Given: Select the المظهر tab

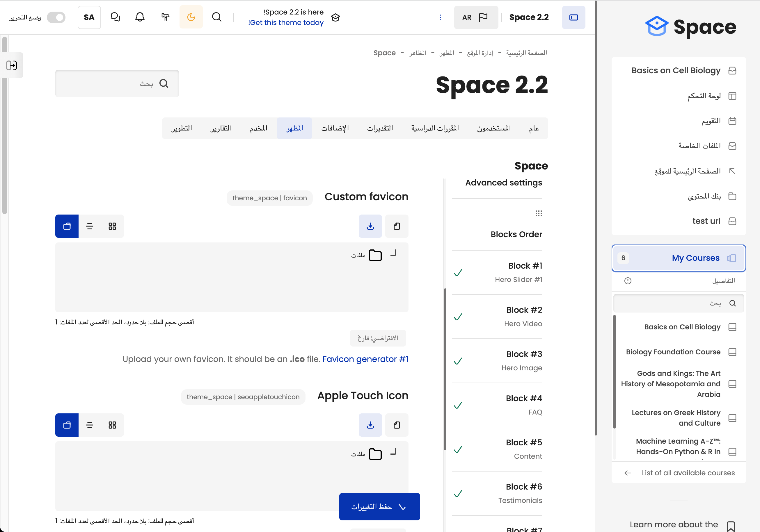Looking at the screenshot, I should pos(294,128).
